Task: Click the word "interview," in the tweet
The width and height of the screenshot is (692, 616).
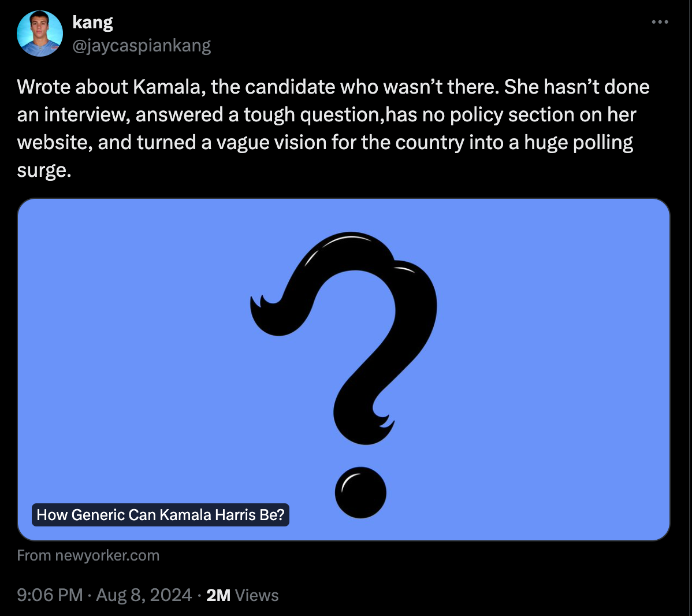Action: [87, 115]
